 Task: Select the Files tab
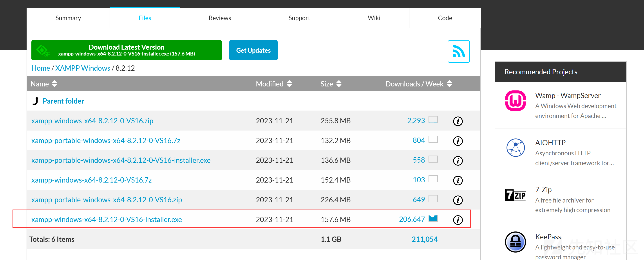[145, 18]
